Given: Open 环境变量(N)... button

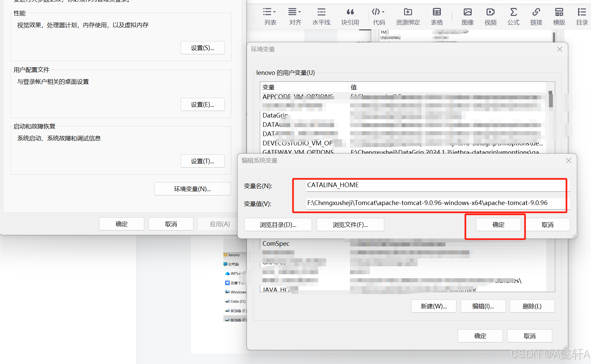Looking at the screenshot, I should 192,189.
